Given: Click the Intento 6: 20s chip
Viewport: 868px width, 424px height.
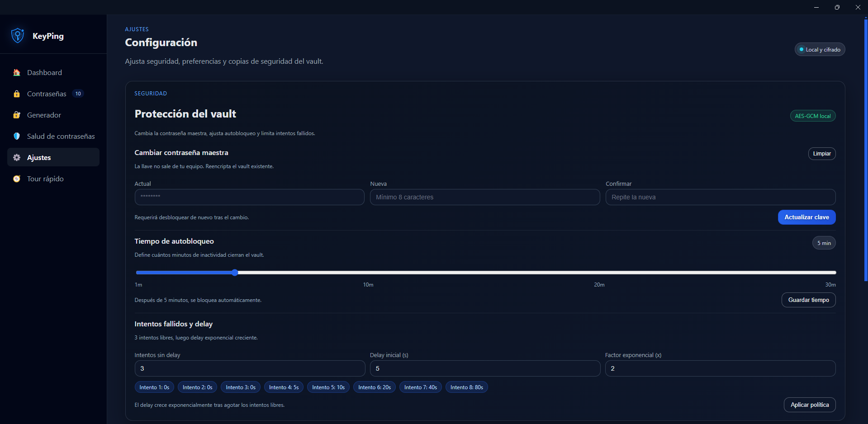Looking at the screenshot, I should pyautogui.click(x=375, y=387).
